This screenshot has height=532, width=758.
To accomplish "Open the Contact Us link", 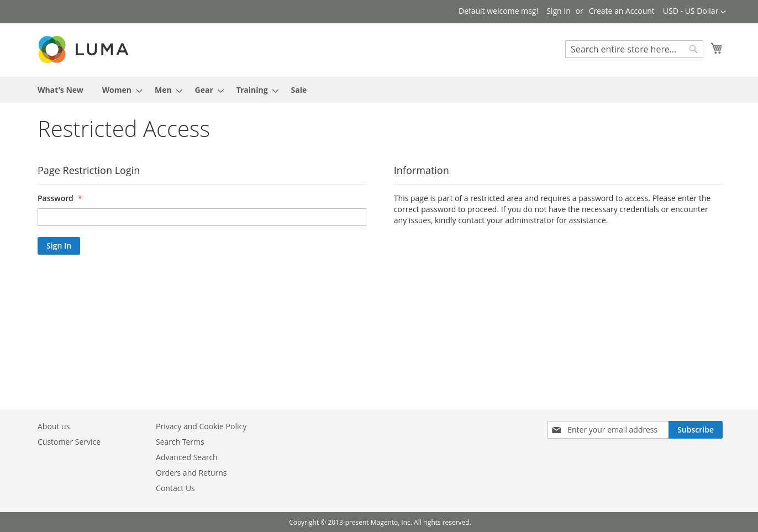I will [x=175, y=488].
